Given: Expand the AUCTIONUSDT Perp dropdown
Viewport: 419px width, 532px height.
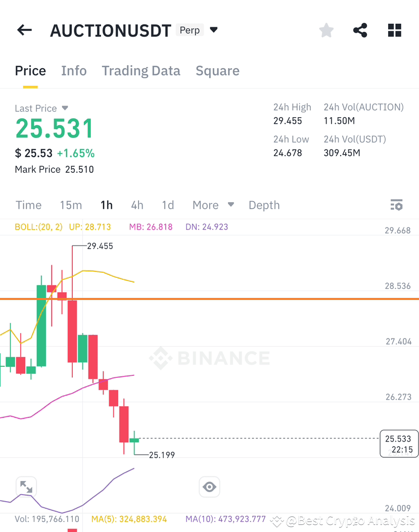Looking at the screenshot, I should point(213,30).
